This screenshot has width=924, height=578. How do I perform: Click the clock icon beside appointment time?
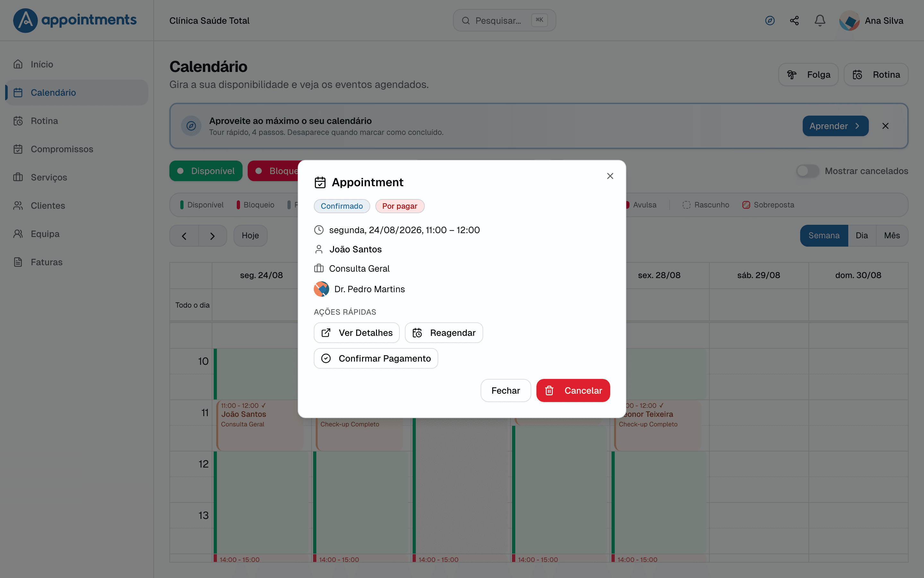click(x=319, y=230)
